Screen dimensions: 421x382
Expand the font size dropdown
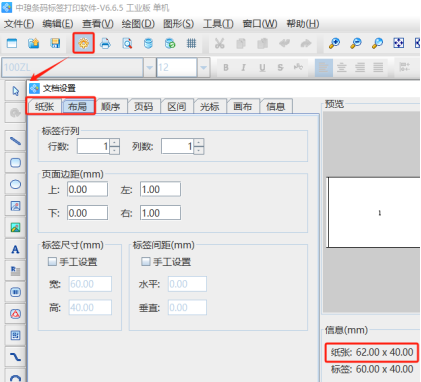(203, 68)
